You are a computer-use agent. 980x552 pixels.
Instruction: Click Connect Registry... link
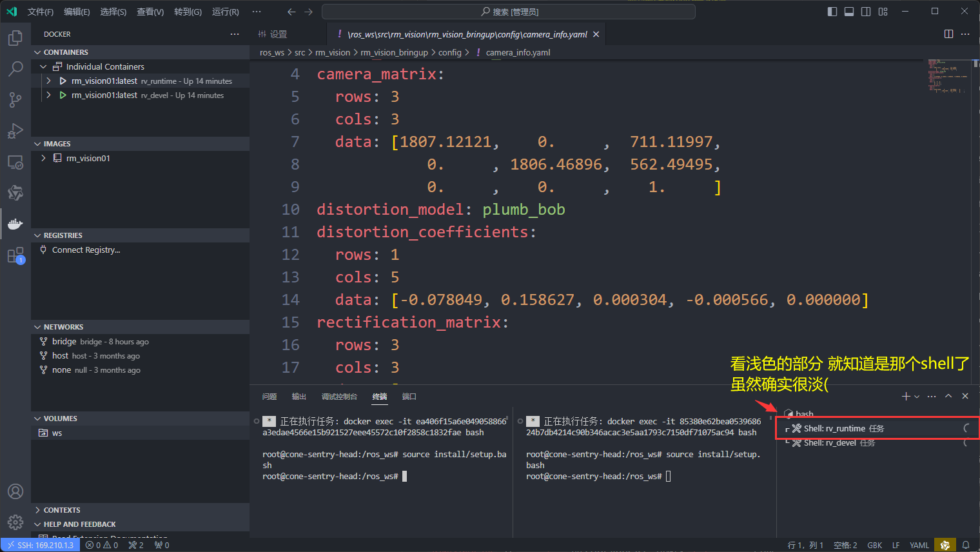click(x=86, y=250)
